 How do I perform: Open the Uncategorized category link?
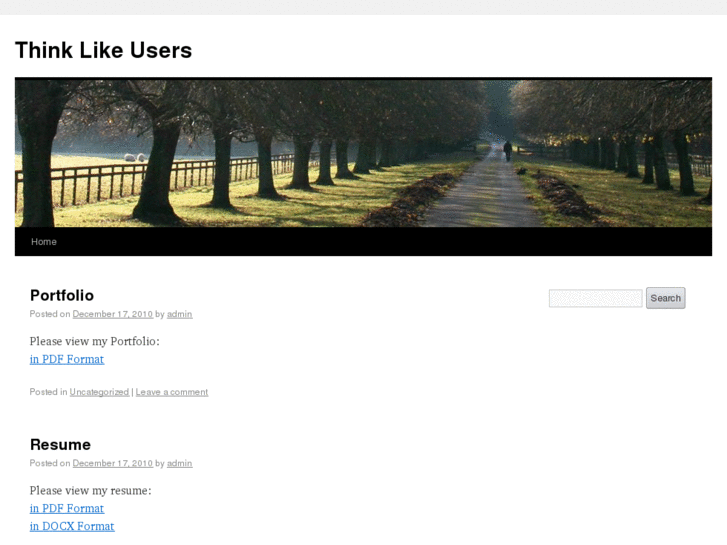[99, 392]
